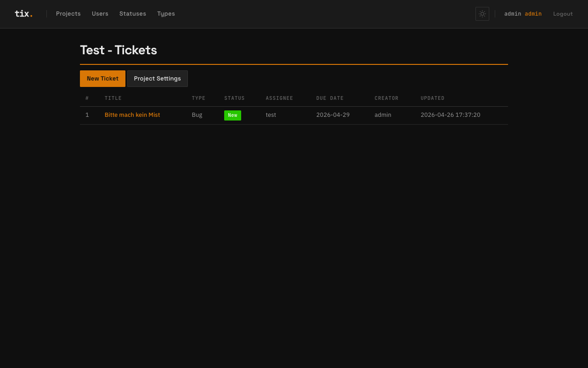Click the admin user profile name

523,14
